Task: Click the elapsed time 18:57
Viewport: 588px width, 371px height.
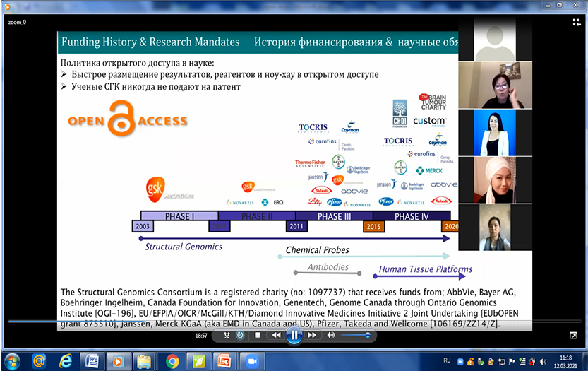Action: (201, 336)
